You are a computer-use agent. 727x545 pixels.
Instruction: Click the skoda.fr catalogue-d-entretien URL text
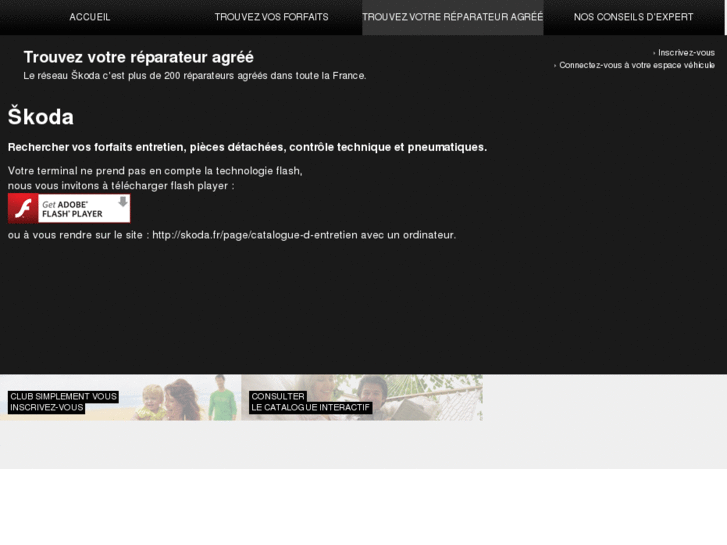(255, 235)
